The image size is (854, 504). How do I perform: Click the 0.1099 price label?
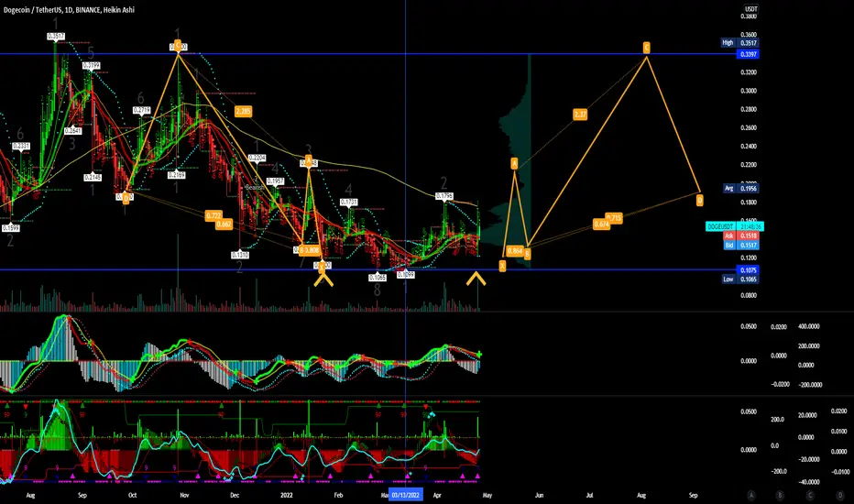[x=405, y=275]
